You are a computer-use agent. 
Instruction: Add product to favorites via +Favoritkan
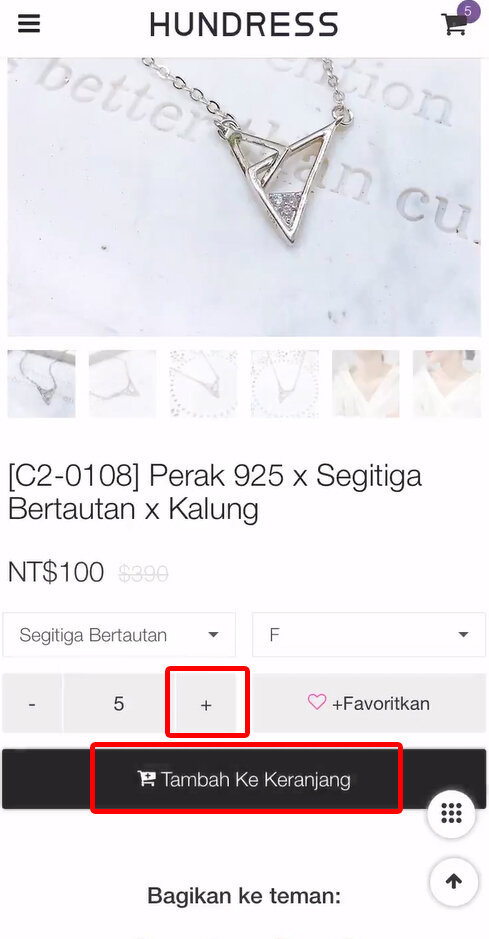pos(369,703)
